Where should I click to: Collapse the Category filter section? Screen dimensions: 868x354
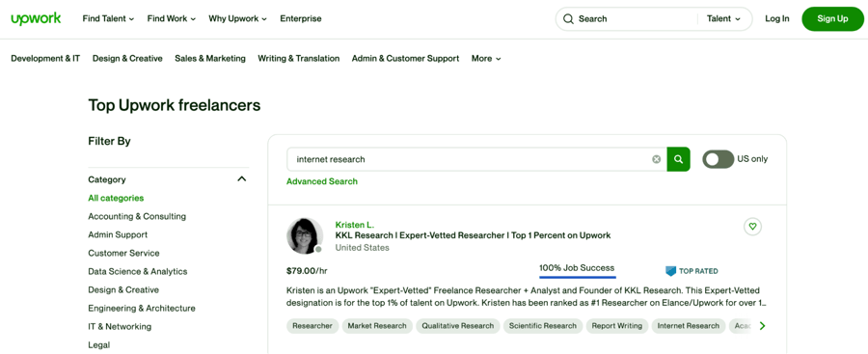[241, 179]
